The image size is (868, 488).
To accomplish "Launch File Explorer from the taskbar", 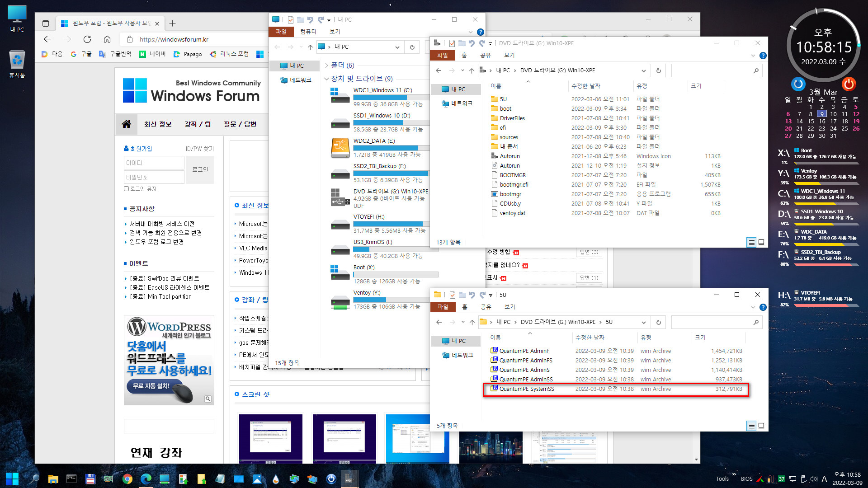I will (x=53, y=479).
